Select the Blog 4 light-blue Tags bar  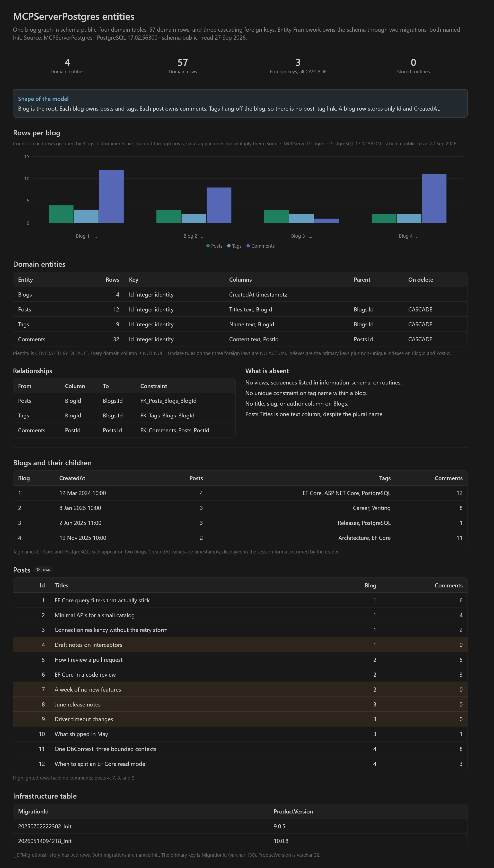tap(409, 218)
